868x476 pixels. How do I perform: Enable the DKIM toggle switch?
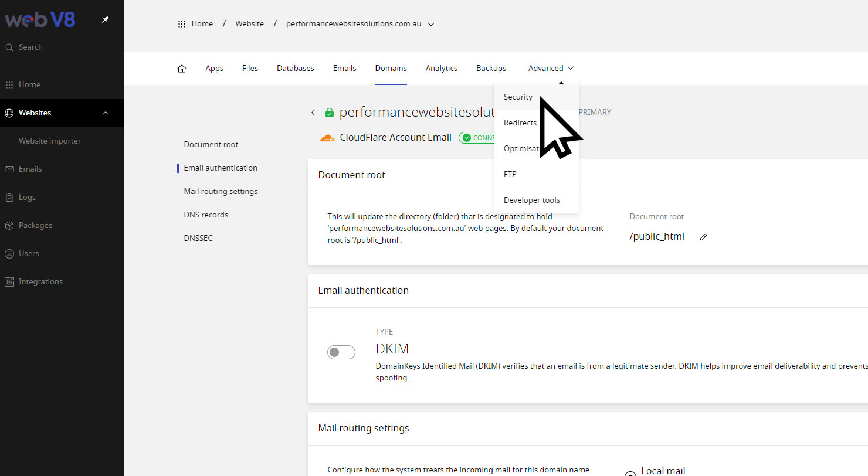coord(341,352)
